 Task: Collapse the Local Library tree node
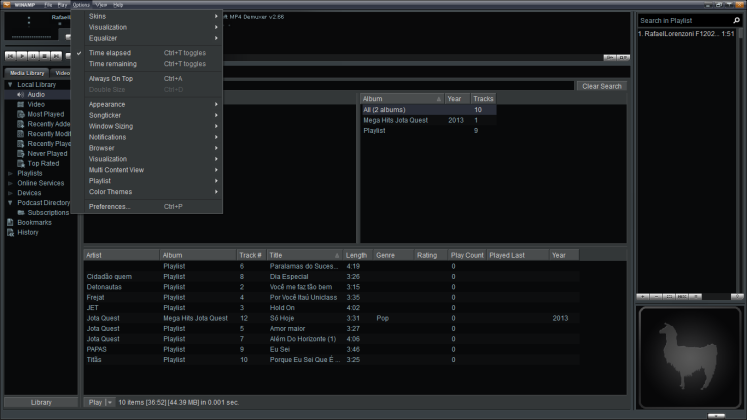(x=10, y=85)
